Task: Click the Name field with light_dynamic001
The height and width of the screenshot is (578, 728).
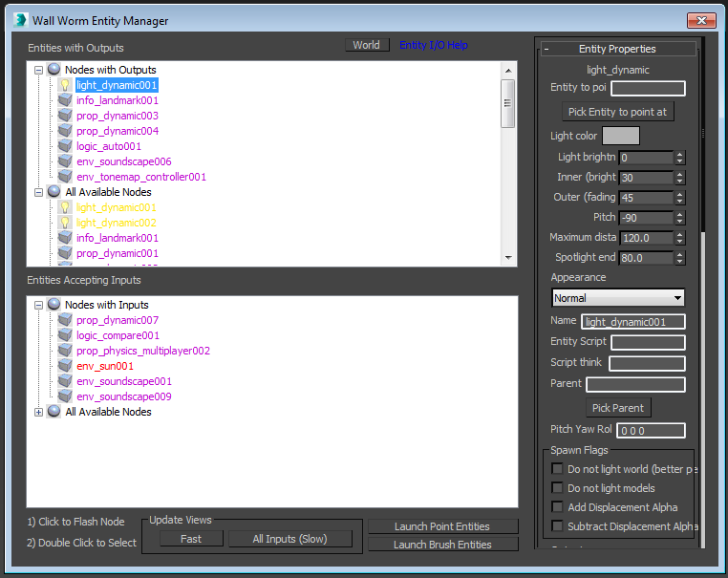Action: tap(633, 322)
